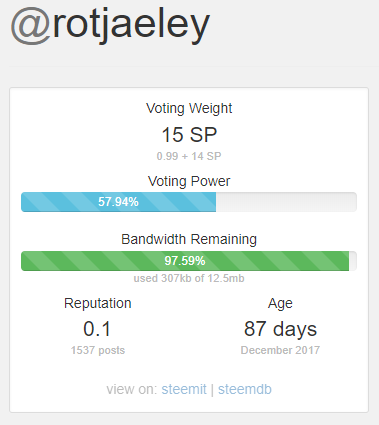The image size is (379, 425).
Task: Click the Bandwidth Remaining label
Action: pyautogui.click(x=189, y=239)
